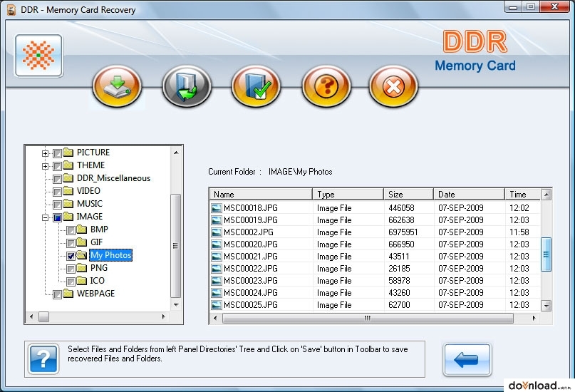Toggle the IMAGE folder checkbox
The width and height of the screenshot is (575, 392).
[57, 217]
